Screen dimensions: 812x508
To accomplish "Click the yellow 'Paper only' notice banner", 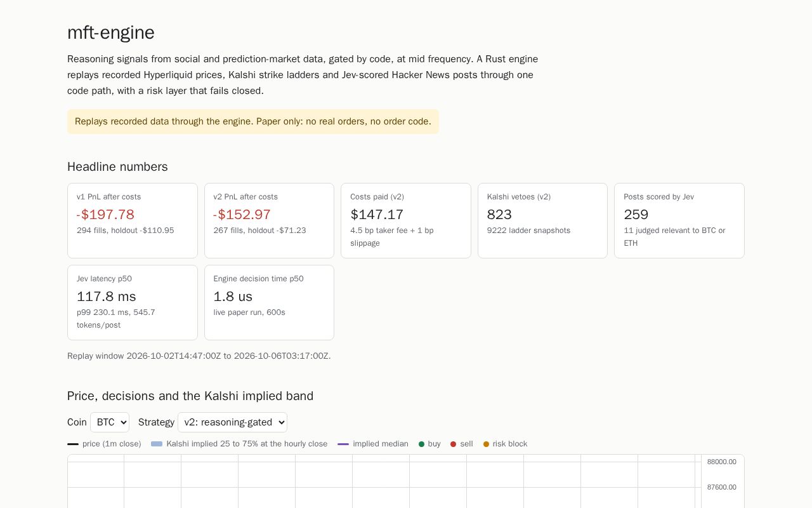I will pos(253,121).
